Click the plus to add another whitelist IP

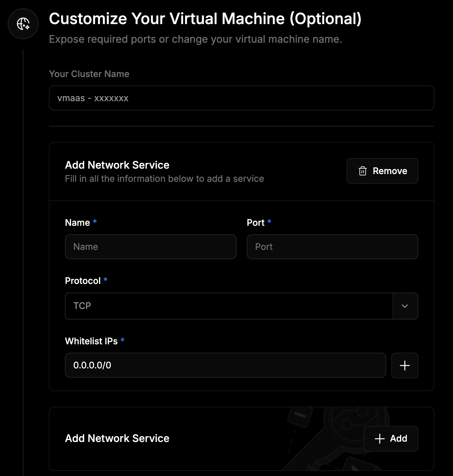(x=404, y=365)
